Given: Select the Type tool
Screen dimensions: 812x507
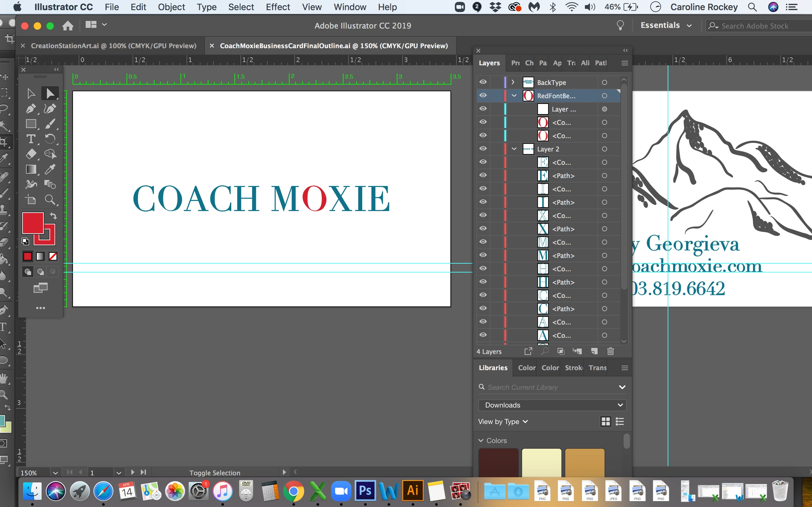Looking at the screenshot, I should [x=30, y=139].
